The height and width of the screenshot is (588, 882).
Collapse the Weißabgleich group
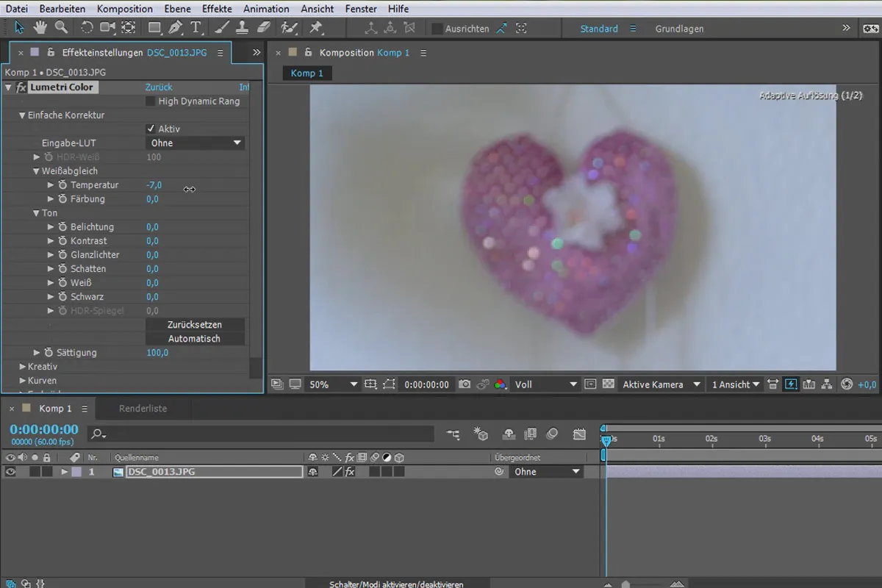click(x=36, y=171)
